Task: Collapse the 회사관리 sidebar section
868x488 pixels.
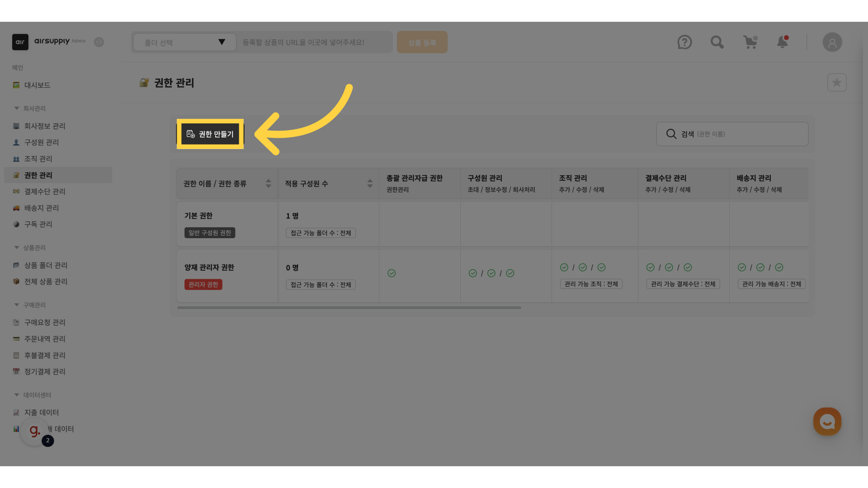Action: click(x=17, y=108)
